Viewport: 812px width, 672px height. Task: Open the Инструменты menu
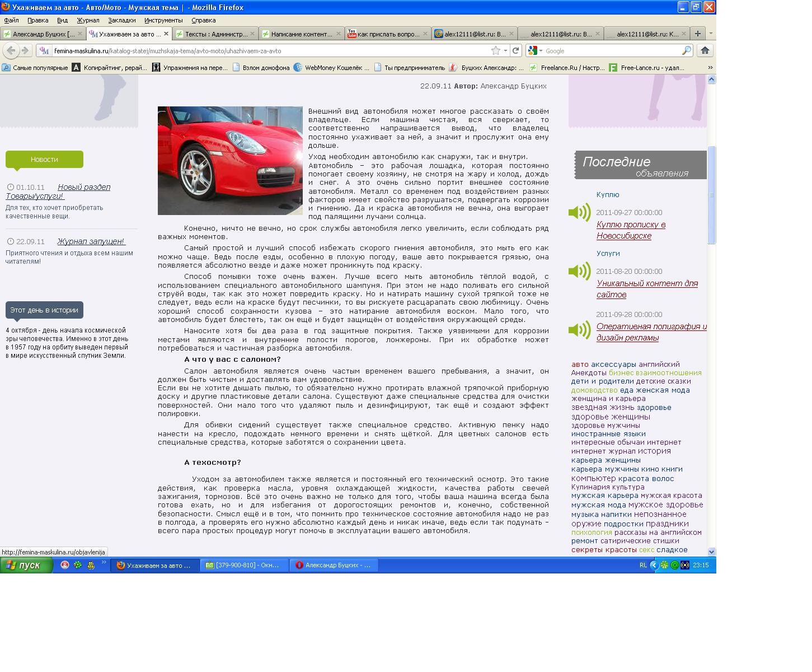click(163, 20)
